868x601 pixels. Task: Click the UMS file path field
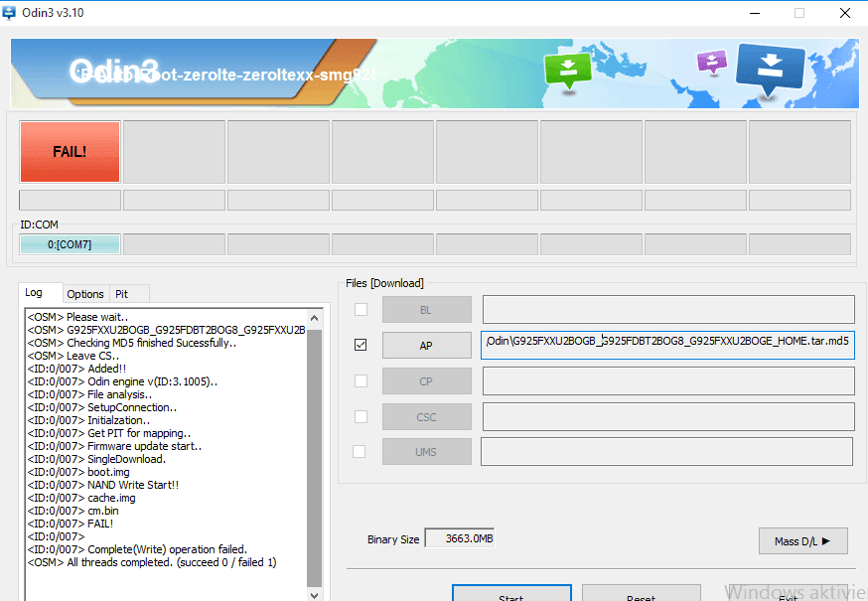(667, 451)
